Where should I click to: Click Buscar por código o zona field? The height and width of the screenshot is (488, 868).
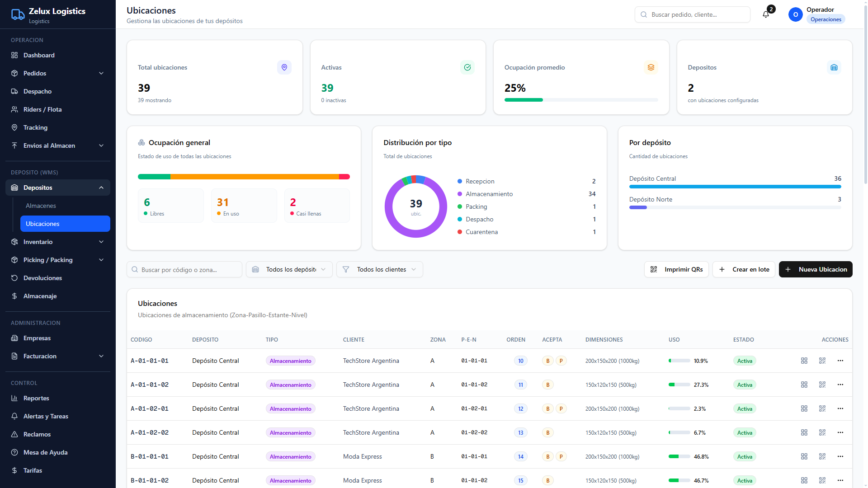(x=184, y=269)
